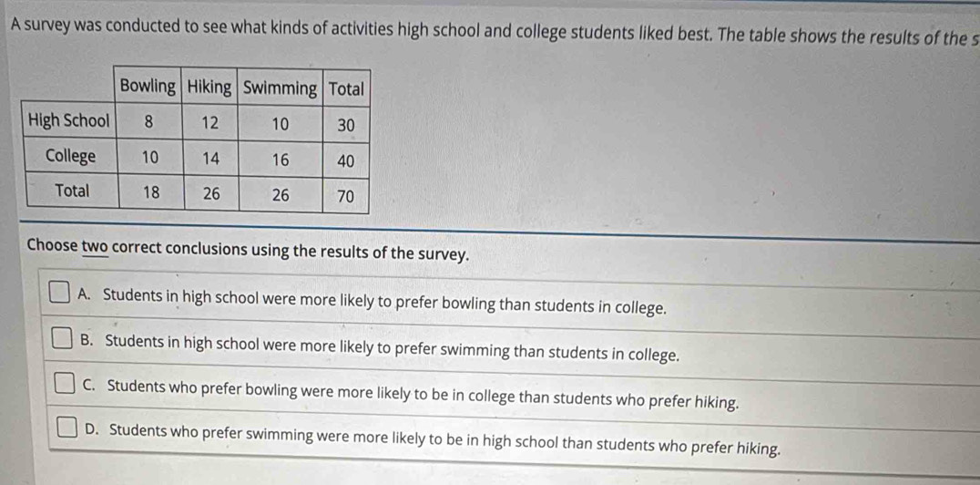Select the High School row label
Screen dimensions: 980x485
point(69,120)
